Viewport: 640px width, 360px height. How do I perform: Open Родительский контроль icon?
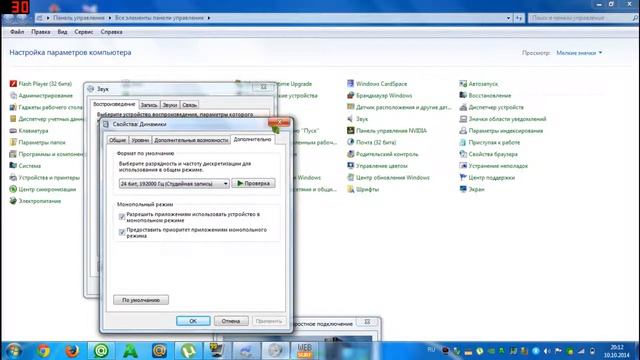pyautogui.click(x=350, y=154)
